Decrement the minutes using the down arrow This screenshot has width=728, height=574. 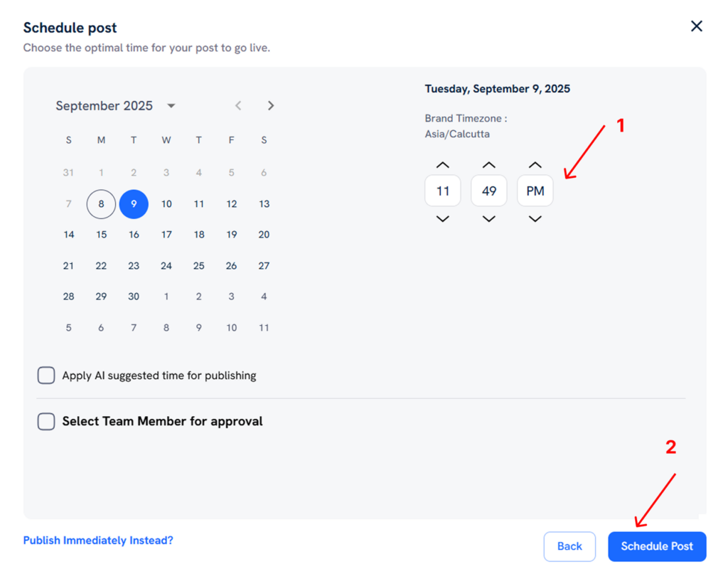click(488, 218)
